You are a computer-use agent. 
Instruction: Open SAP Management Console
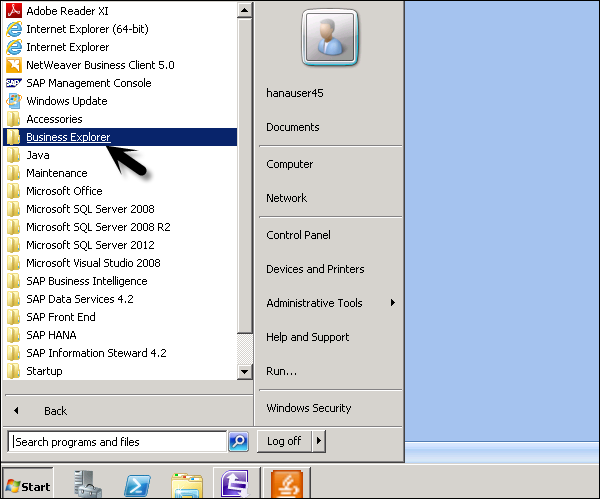(88, 83)
